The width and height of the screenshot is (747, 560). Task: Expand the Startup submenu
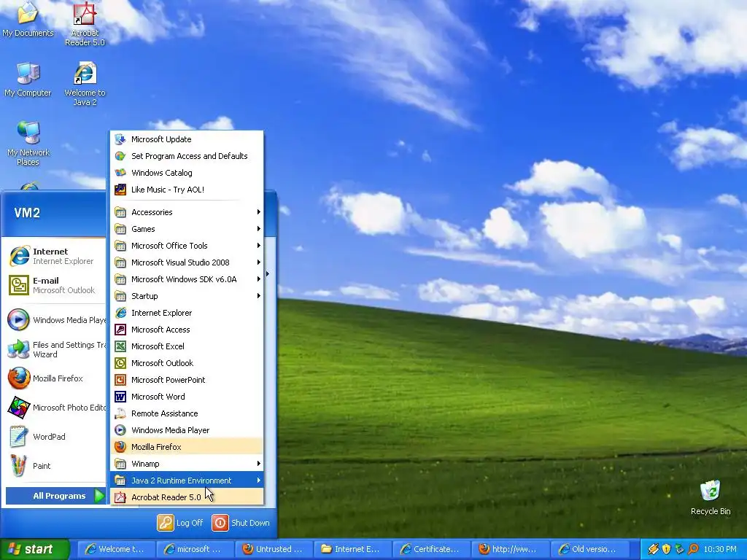pyautogui.click(x=187, y=296)
